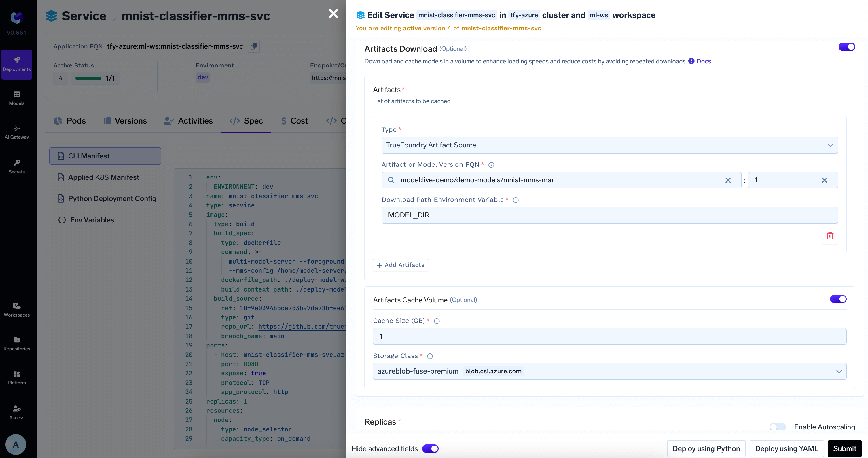The height and width of the screenshot is (458, 868).
Task: Click the Add Artifacts button
Action: (400, 265)
